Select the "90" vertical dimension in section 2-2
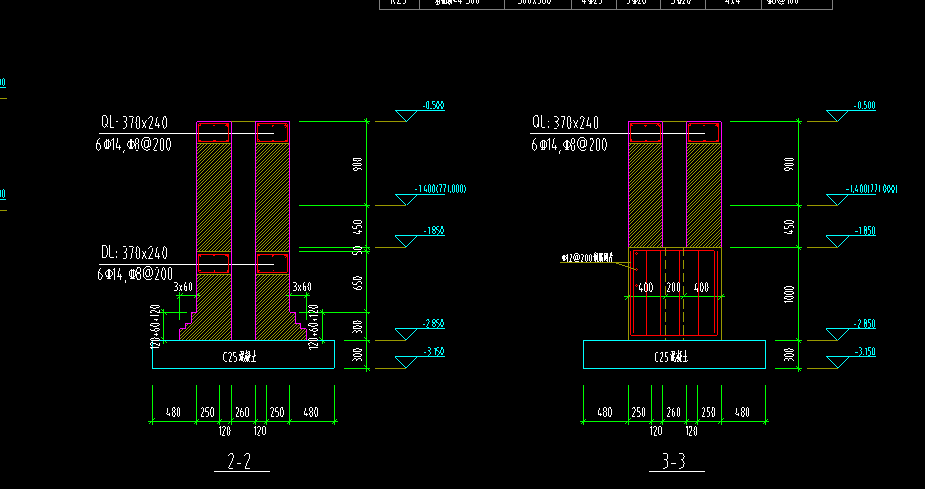The width and height of the screenshot is (925, 489). (358, 250)
